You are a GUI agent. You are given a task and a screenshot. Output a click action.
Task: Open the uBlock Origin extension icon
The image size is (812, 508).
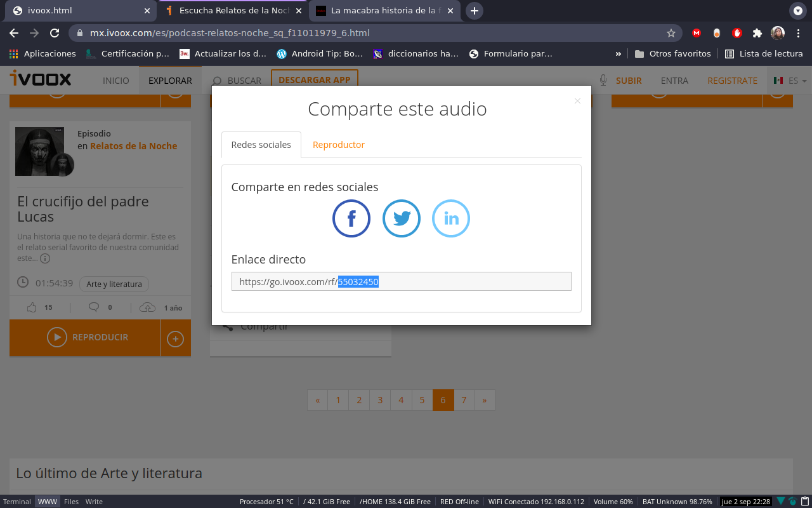click(737, 32)
